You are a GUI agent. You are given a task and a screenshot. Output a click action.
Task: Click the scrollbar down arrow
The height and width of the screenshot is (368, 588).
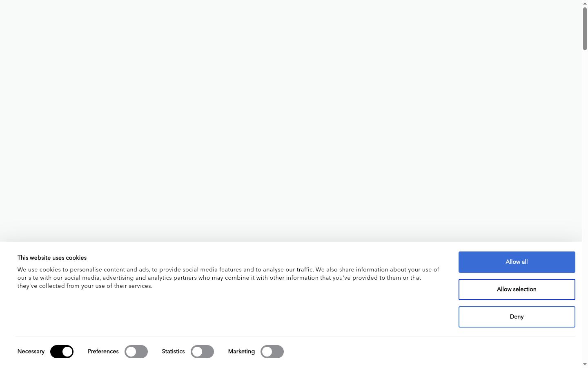585,364
